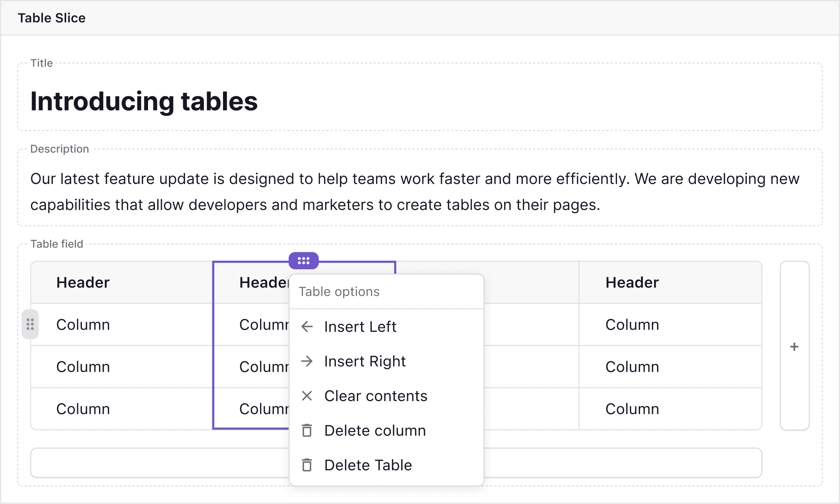Image resolution: width=840 pixels, height=504 pixels.
Task: Click the first row's drag handle
Action: coord(30,324)
